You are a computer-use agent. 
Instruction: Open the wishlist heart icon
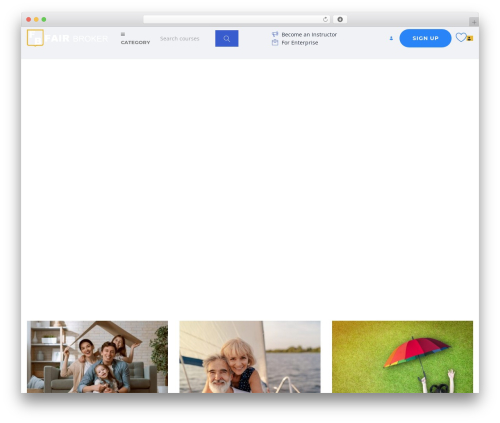pos(461,37)
